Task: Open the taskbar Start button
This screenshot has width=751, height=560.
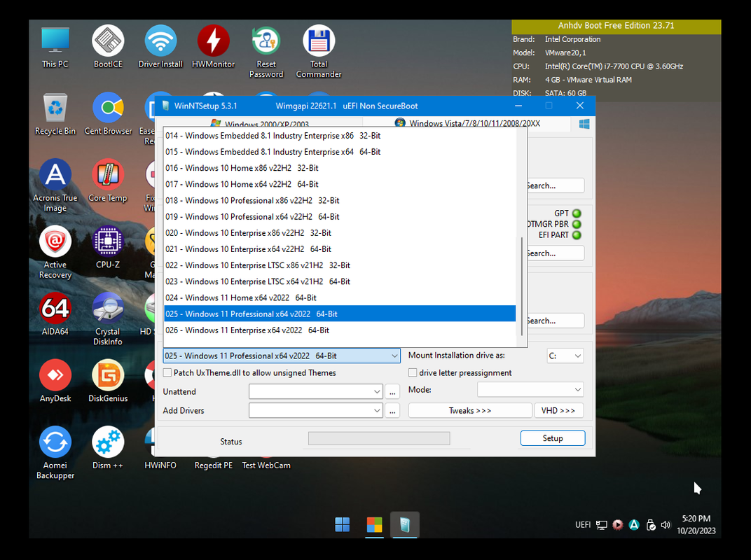Action: pos(342,524)
